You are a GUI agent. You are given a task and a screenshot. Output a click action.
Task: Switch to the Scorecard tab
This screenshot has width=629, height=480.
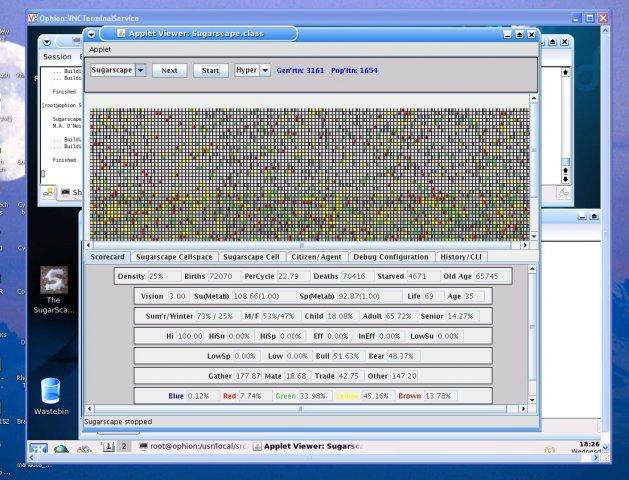[x=108, y=257]
